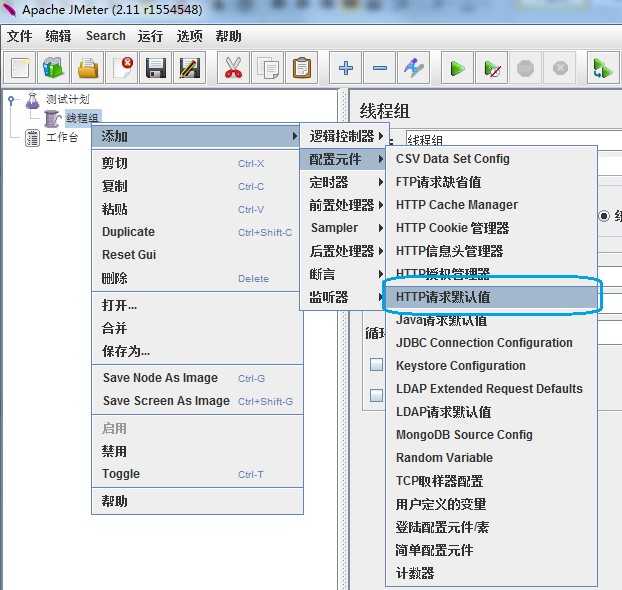
Task: Click the Paste clipboard icon
Action: pyautogui.click(x=301, y=67)
